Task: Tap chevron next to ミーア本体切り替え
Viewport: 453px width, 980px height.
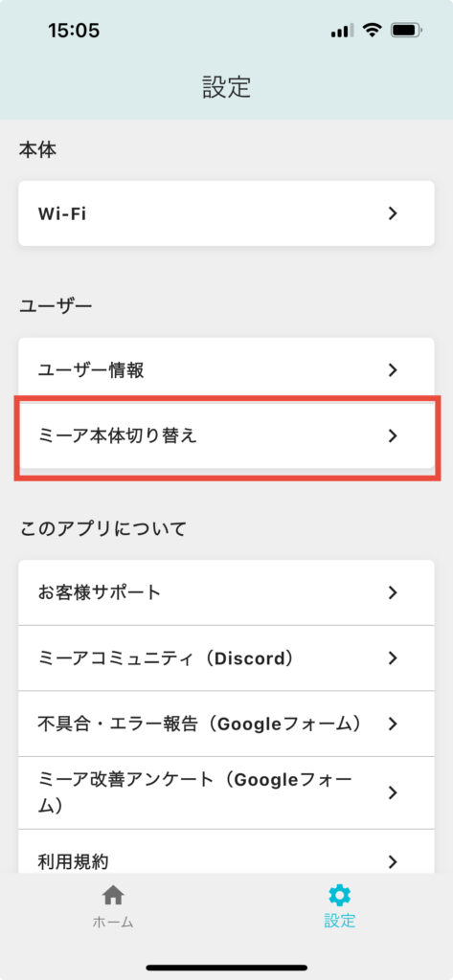Action: (393, 435)
